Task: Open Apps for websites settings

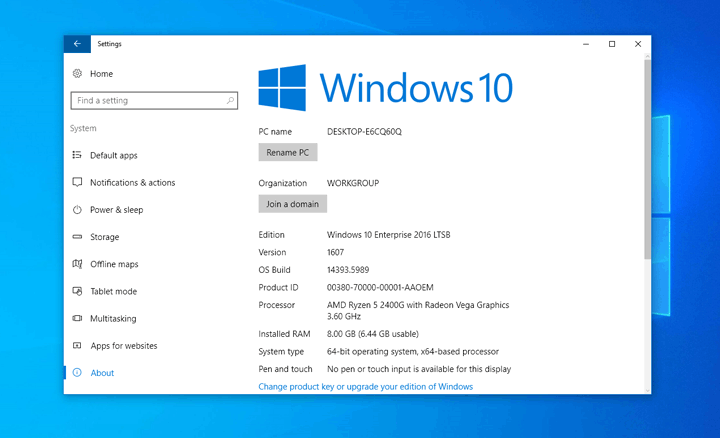Action: tap(124, 345)
